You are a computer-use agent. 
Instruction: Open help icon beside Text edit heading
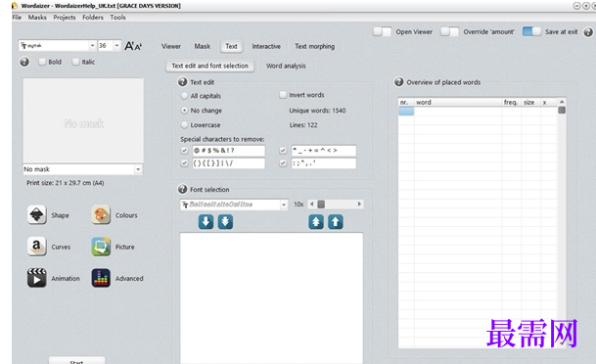[x=182, y=81]
